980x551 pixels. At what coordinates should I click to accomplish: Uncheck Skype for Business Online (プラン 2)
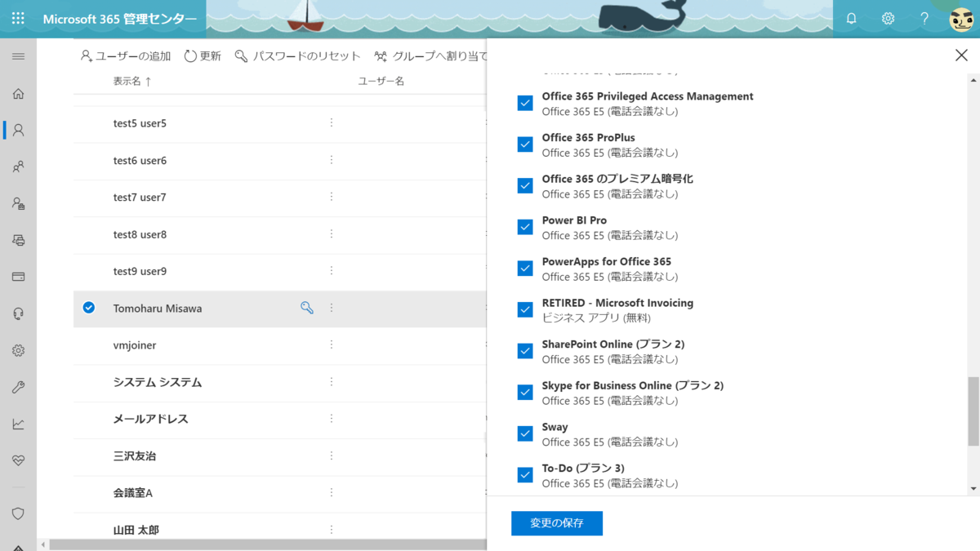pos(525,393)
